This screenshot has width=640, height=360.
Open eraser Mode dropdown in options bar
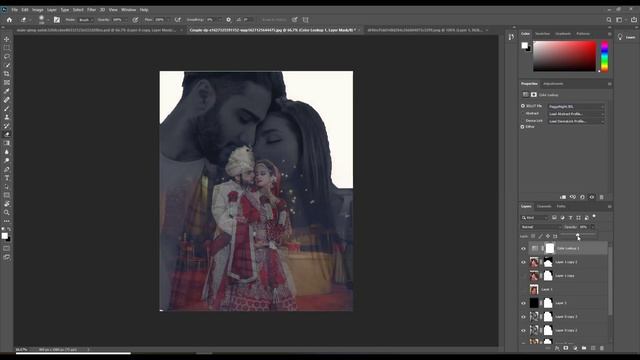click(86, 20)
